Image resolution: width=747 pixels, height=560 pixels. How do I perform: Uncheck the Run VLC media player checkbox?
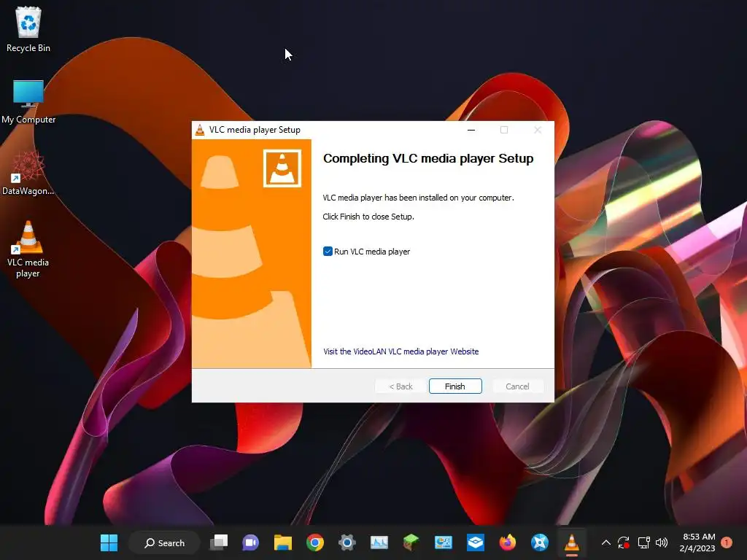click(x=328, y=252)
